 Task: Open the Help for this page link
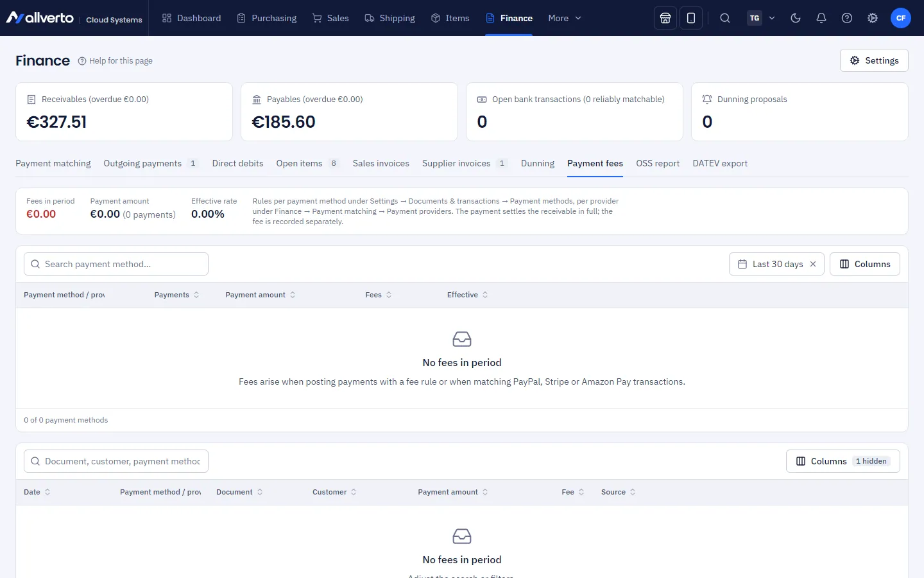coord(116,61)
